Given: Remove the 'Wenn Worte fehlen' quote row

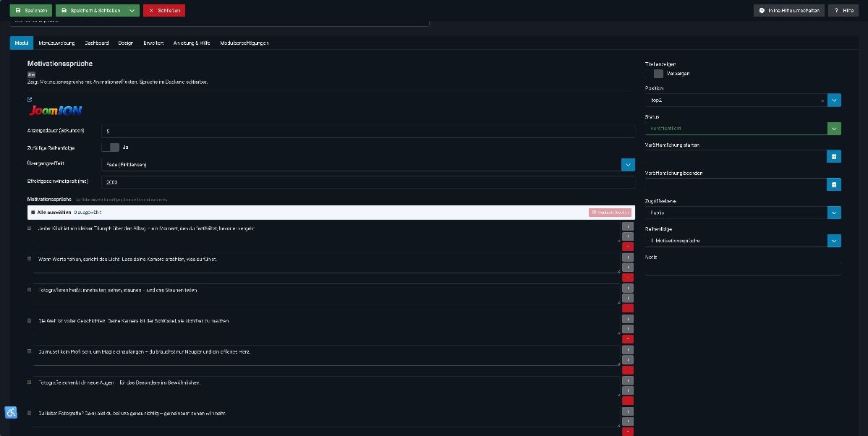Looking at the screenshot, I should [x=627, y=277].
